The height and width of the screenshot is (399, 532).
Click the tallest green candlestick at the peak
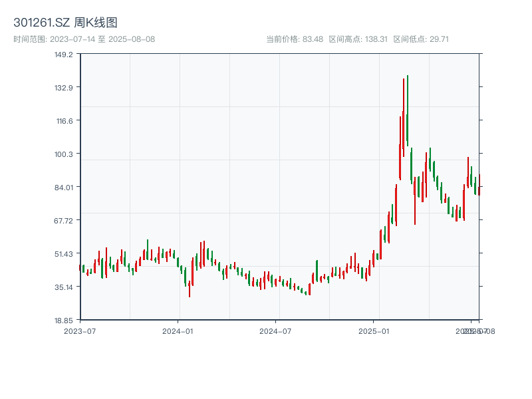[x=407, y=110]
